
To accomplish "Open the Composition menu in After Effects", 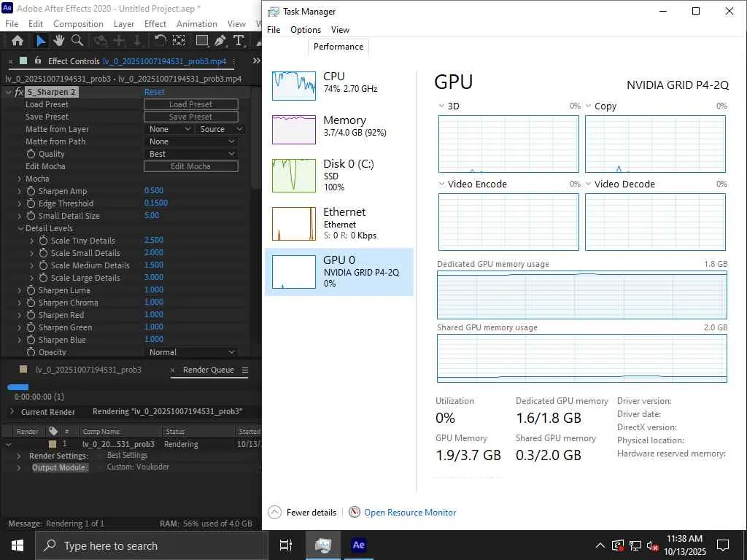I will 78,24.
